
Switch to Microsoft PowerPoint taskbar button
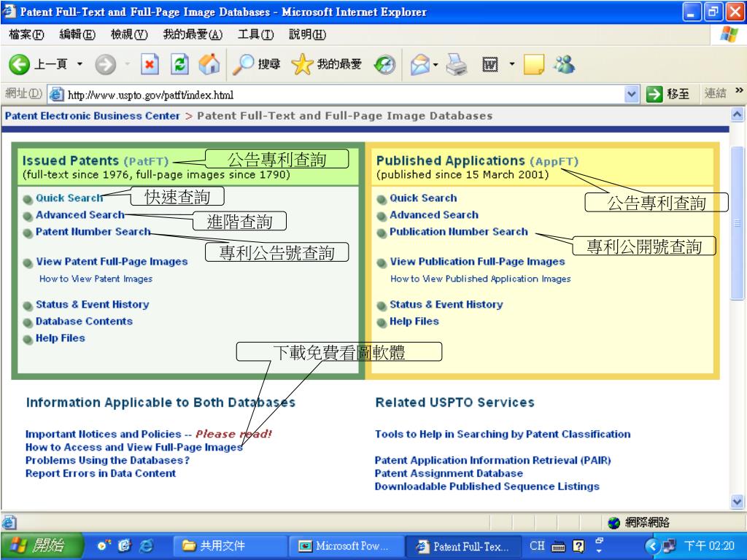[347, 545]
